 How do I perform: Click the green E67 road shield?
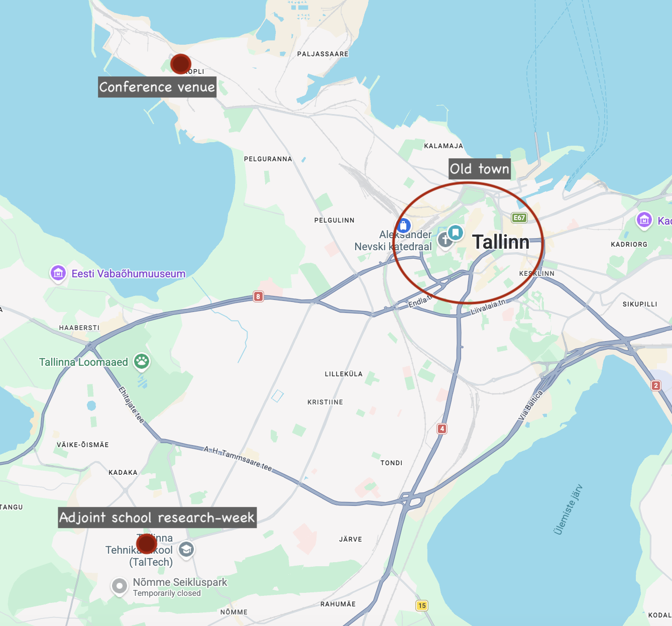pos(519,218)
